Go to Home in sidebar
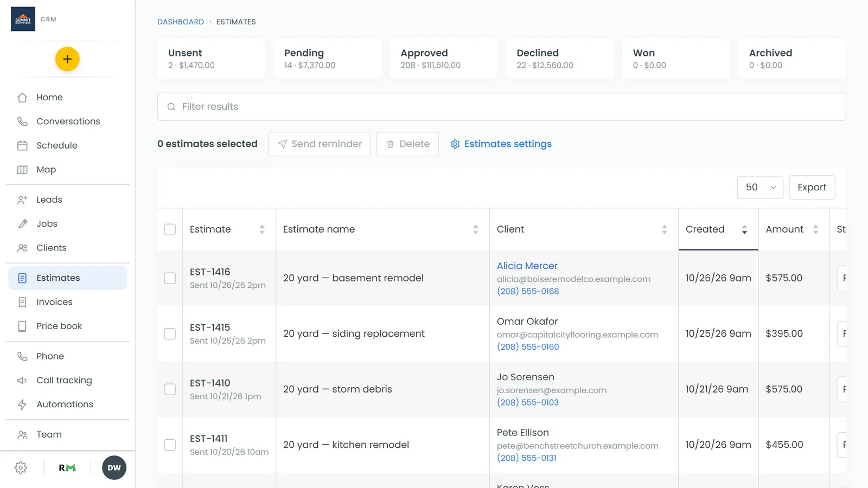 67,98
